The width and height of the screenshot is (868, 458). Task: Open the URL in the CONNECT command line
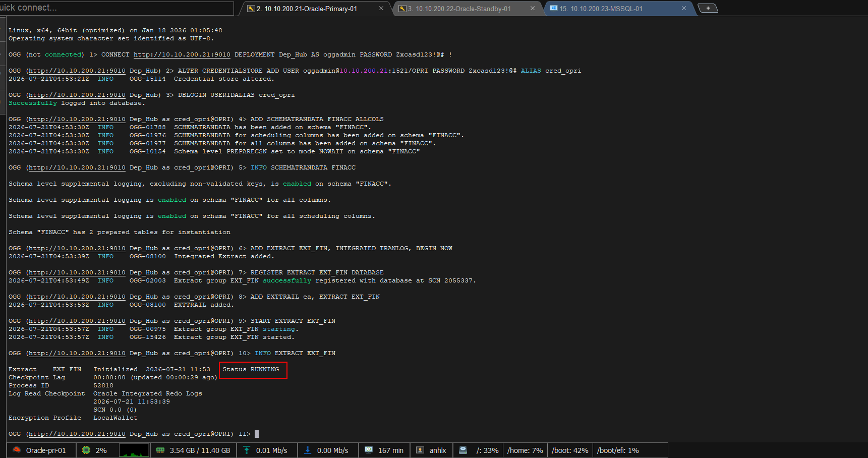[182, 54]
